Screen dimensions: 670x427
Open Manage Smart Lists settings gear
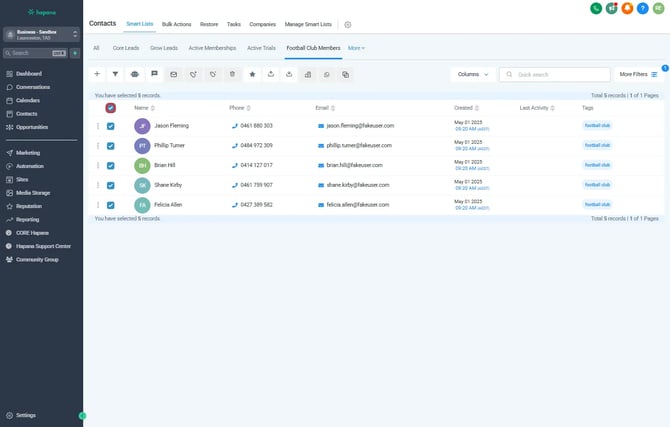[x=348, y=23]
